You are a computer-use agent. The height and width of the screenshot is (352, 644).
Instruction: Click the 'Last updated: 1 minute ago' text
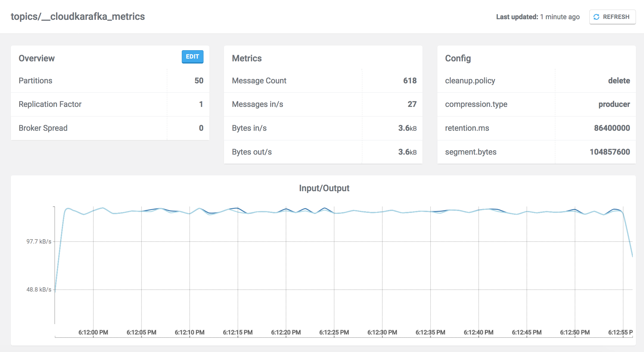(538, 17)
